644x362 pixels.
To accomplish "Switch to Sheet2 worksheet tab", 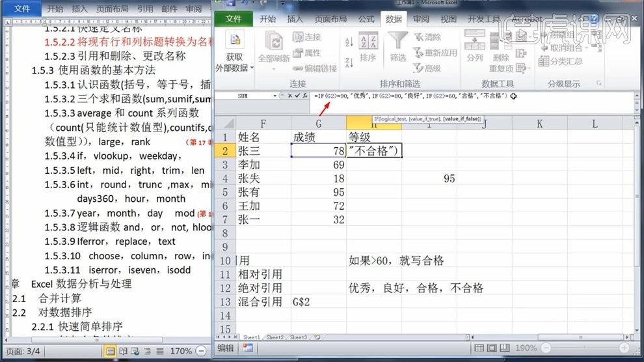I will [x=275, y=337].
